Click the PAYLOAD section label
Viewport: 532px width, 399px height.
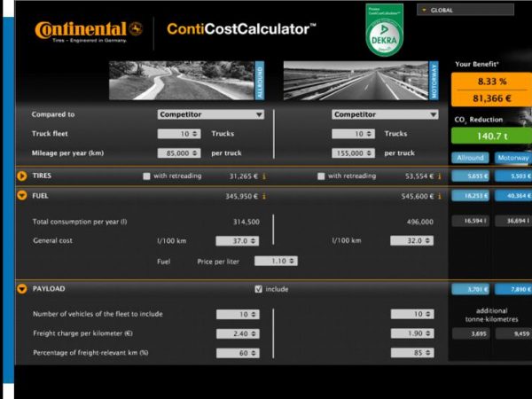tap(49, 289)
